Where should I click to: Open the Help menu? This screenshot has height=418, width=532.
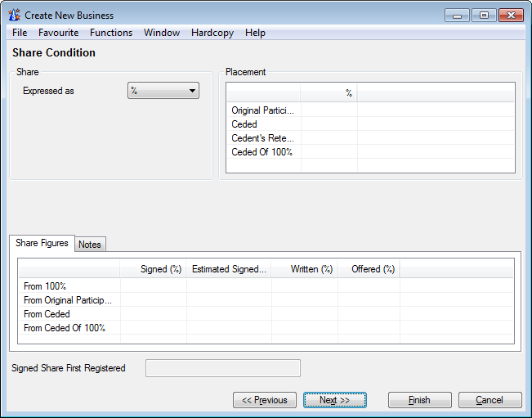pos(255,33)
